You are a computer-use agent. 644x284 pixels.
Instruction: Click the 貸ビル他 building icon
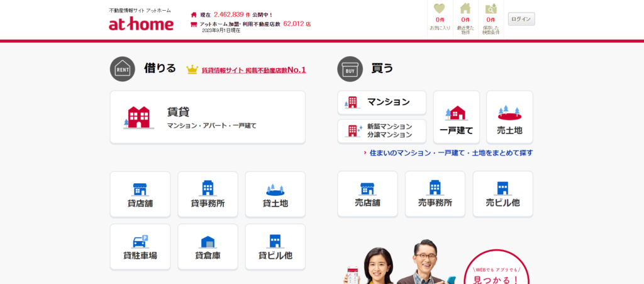click(275, 242)
